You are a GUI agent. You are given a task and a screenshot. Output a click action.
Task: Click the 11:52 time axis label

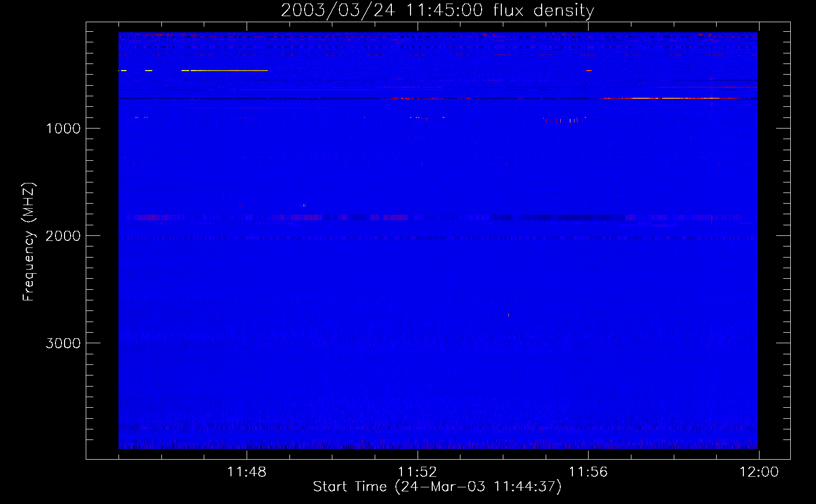[418, 472]
